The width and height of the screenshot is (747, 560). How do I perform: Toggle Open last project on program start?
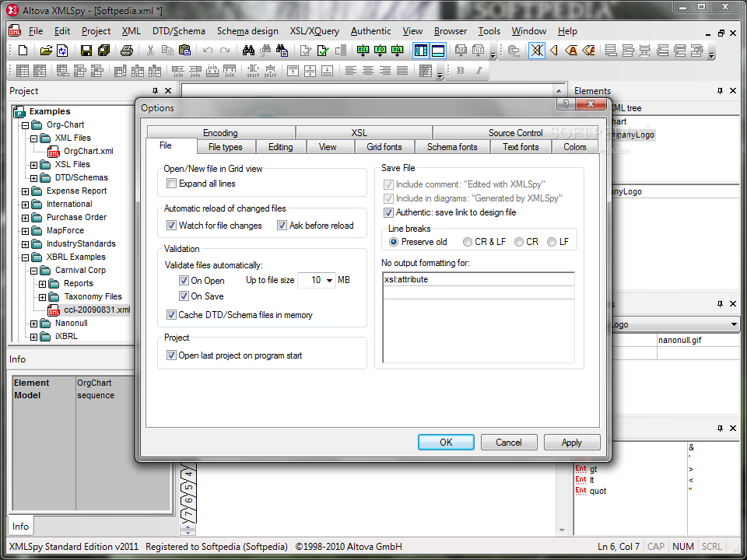tap(171, 355)
